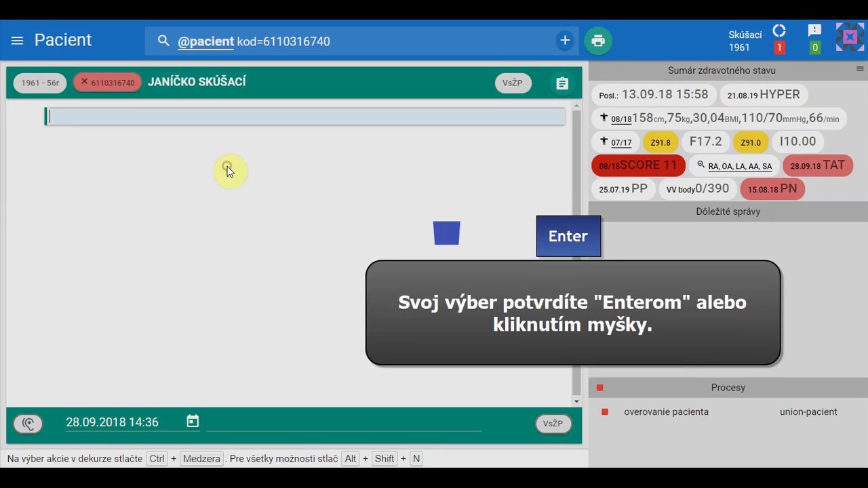Open the clipboard icon in patient header
Viewport: 868px width, 488px height.
pyautogui.click(x=562, y=83)
